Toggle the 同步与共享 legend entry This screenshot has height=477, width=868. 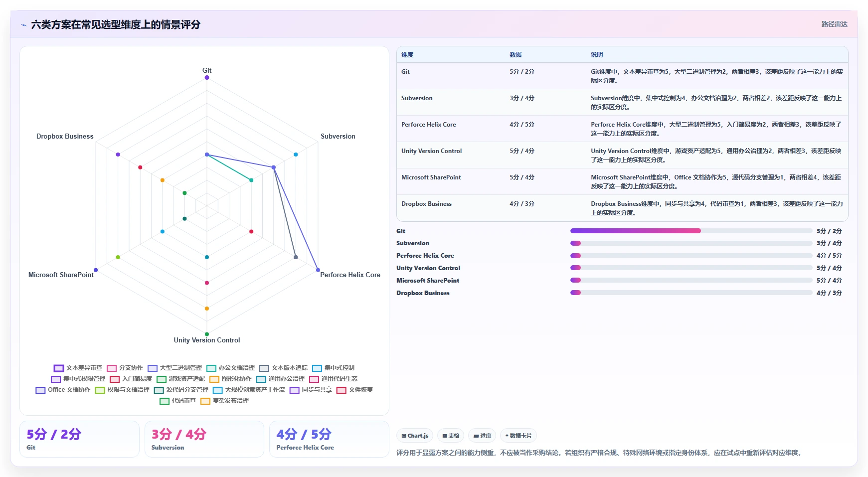311,390
